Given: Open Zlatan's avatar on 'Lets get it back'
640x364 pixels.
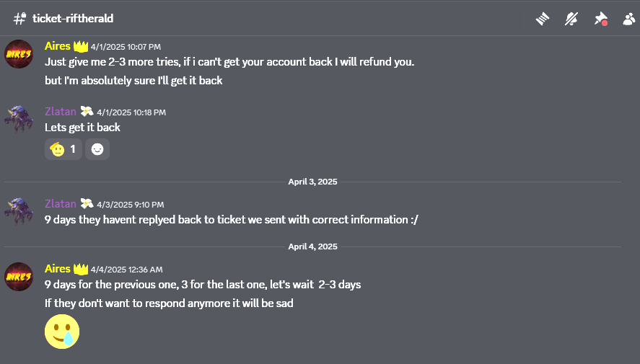Looking at the screenshot, I should coord(19,120).
